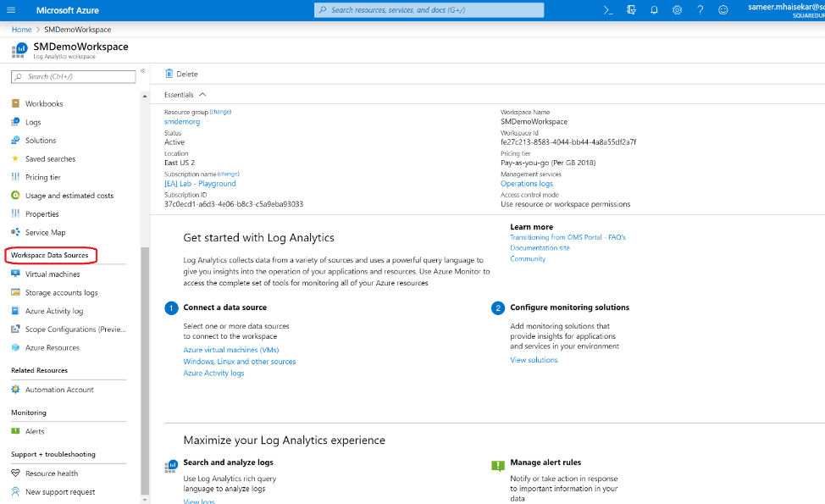Click the Resource health heart icon
The width and height of the screenshot is (825, 504).
coord(16,474)
